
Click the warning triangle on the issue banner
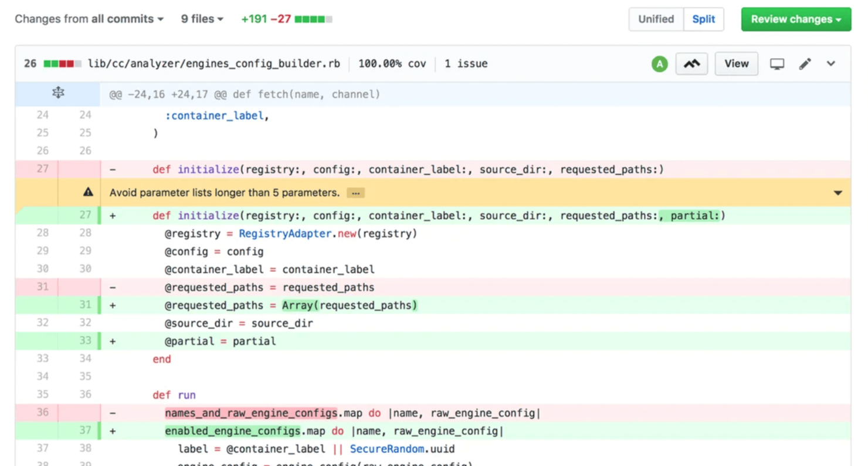pos(87,192)
